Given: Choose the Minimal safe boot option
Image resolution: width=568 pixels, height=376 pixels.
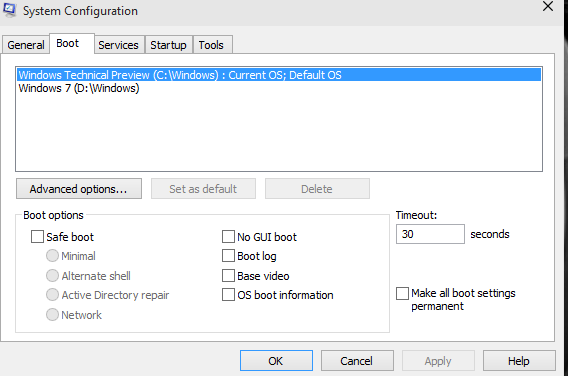Looking at the screenshot, I should pos(52,256).
